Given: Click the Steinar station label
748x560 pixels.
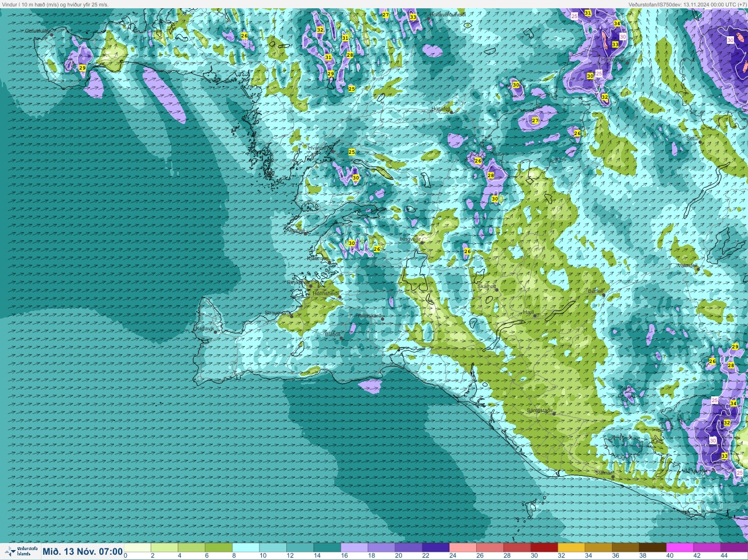Looking at the screenshot, I should 604,473.
